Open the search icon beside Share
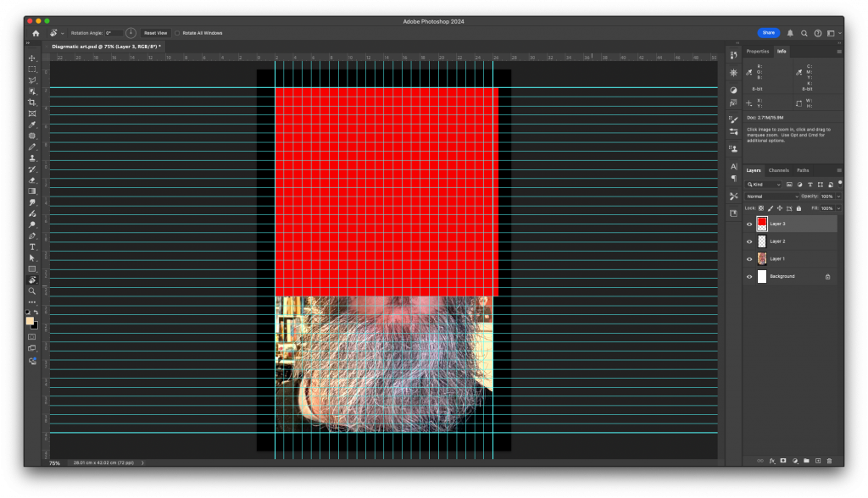 [804, 33]
